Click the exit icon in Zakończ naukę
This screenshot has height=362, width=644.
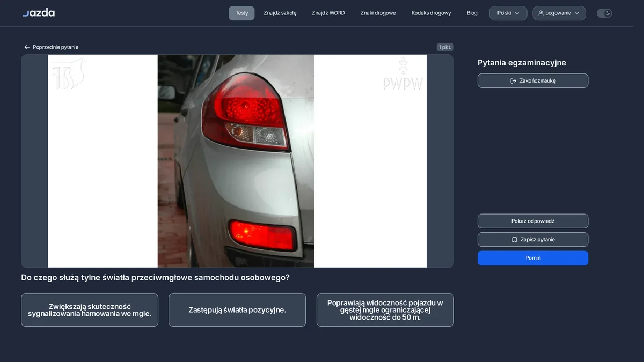[x=513, y=80]
